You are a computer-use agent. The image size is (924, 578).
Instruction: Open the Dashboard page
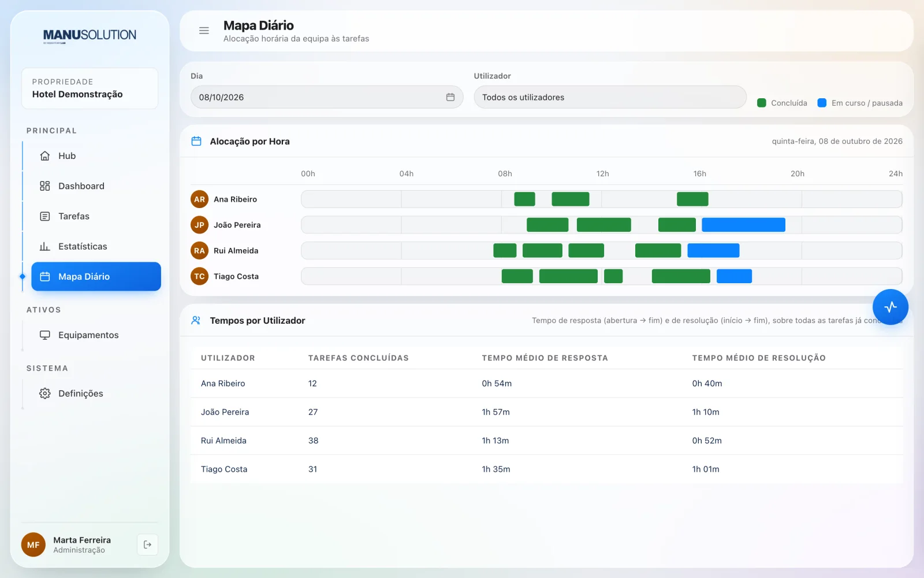click(x=96, y=186)
